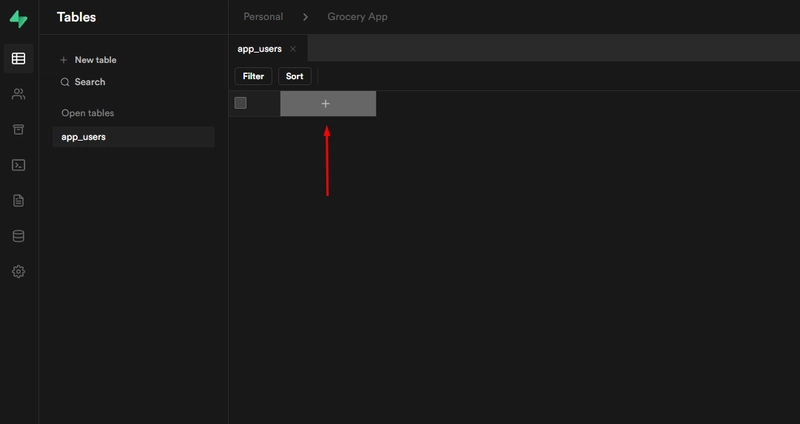Click the Search tables field

pos(83,82)
